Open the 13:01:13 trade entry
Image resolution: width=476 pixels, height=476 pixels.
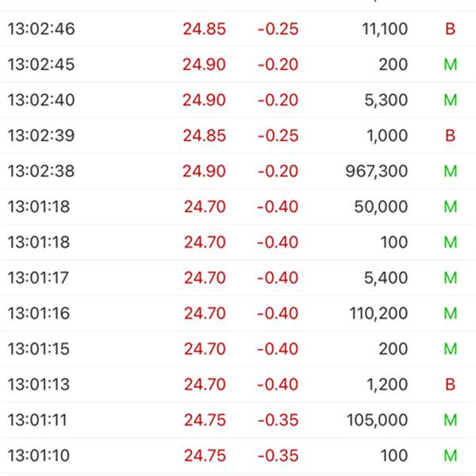click(x=238, y=384)
